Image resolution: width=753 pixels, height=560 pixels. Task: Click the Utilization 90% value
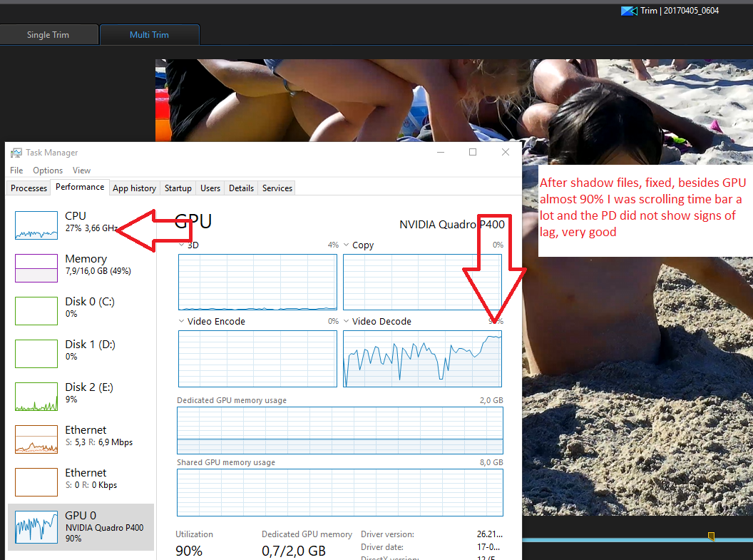189,551
